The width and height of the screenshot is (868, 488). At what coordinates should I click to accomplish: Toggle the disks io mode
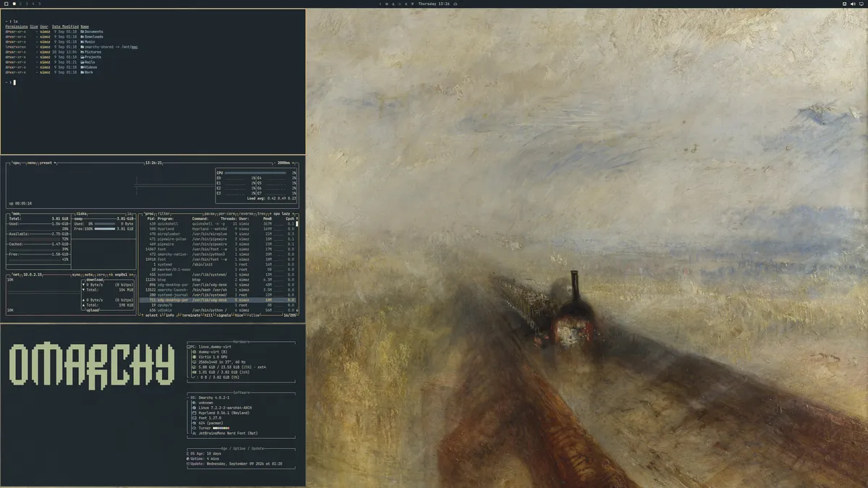point(129,214)
